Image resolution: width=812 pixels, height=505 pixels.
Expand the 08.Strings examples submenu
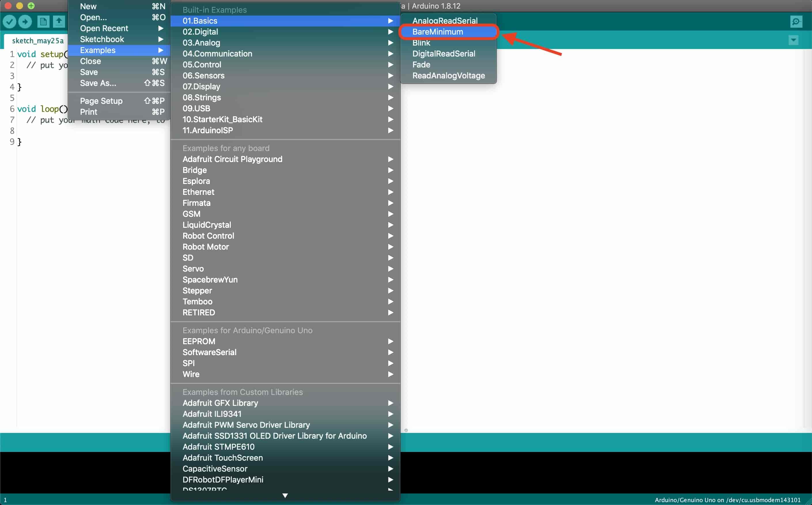coord(285,97)
